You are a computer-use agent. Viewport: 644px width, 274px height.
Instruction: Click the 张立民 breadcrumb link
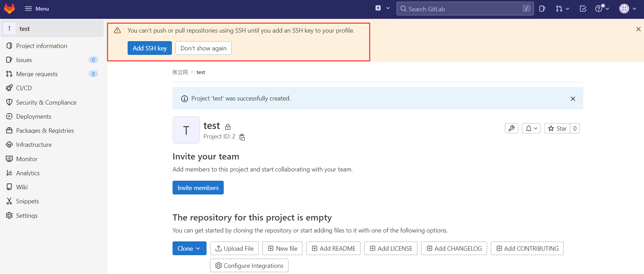[x=180, y=72]
